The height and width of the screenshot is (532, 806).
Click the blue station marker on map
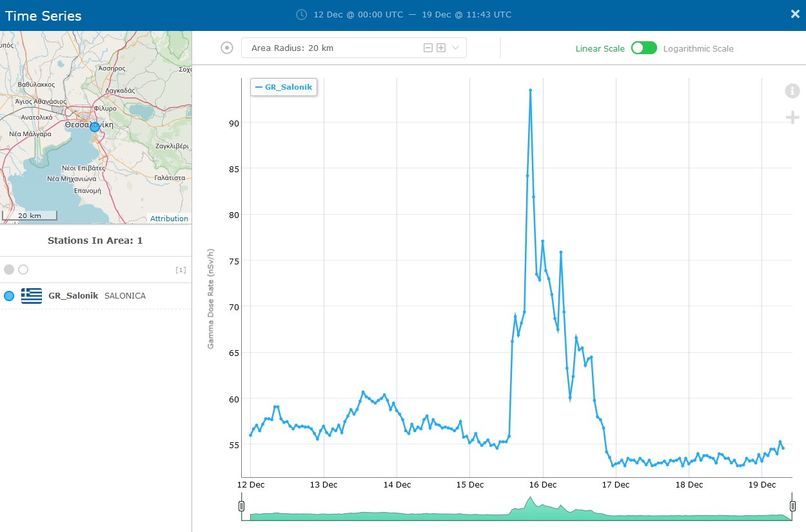click(x=95, y=127)
